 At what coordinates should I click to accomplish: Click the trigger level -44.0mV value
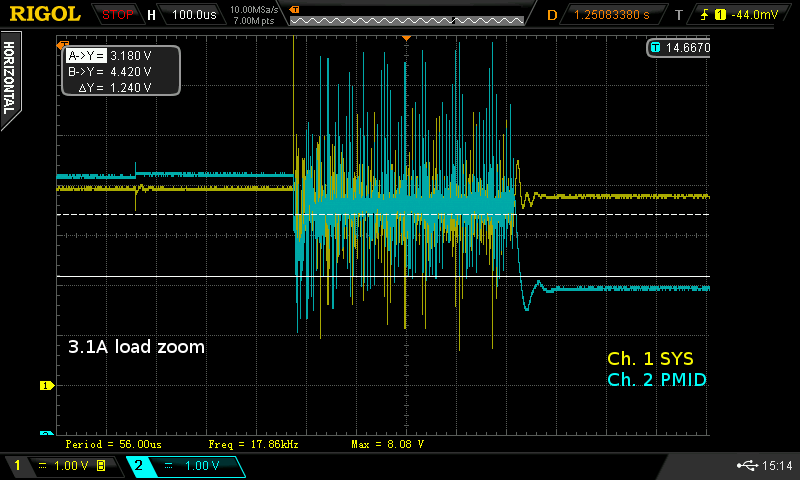755,15
